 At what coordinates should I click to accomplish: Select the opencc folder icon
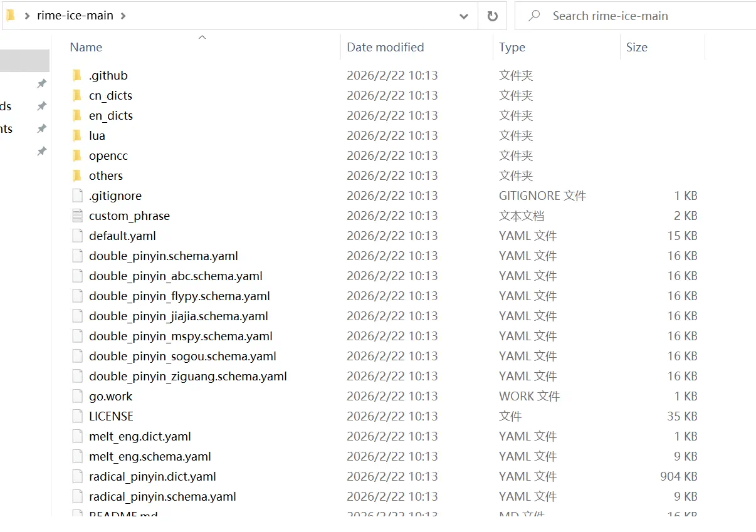pyautogui.click(x=77, y=156)
